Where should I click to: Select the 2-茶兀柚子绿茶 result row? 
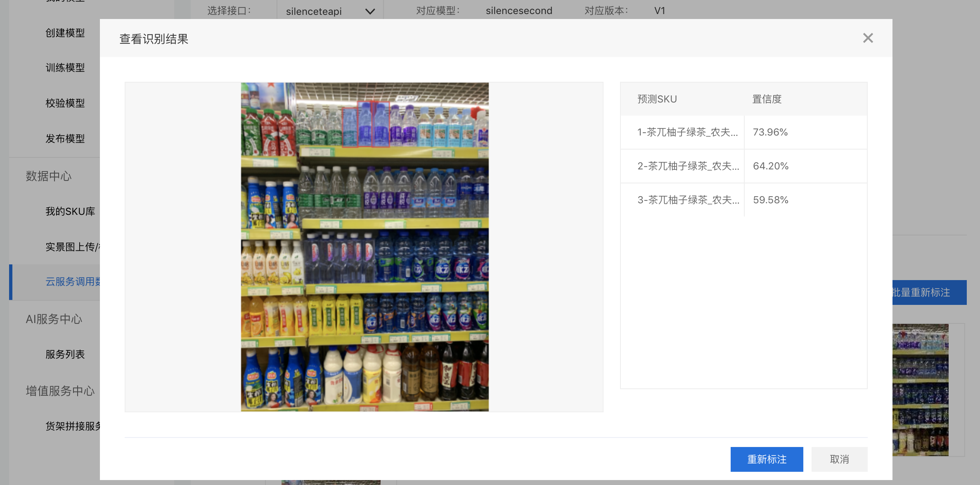pos(743,166)
